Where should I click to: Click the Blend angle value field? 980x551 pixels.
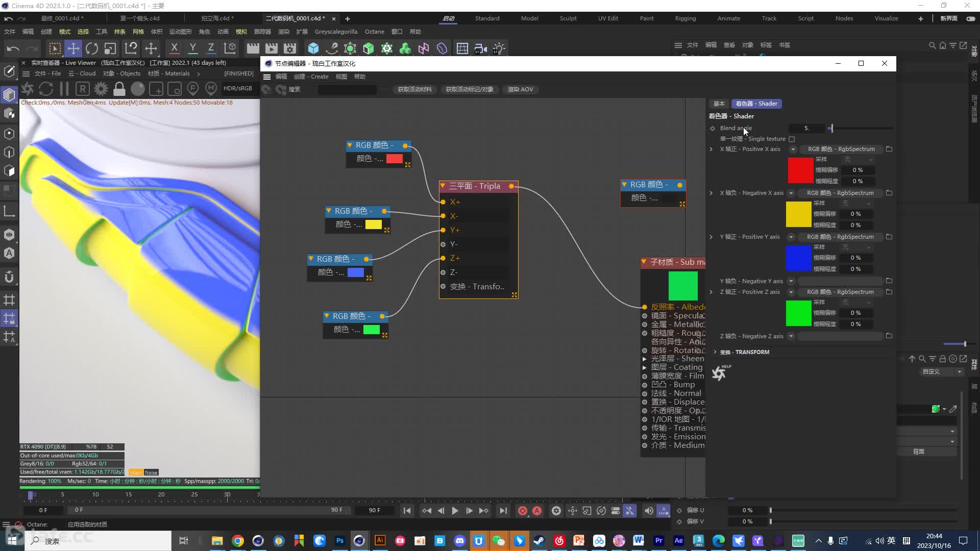[x=806, y=128]
